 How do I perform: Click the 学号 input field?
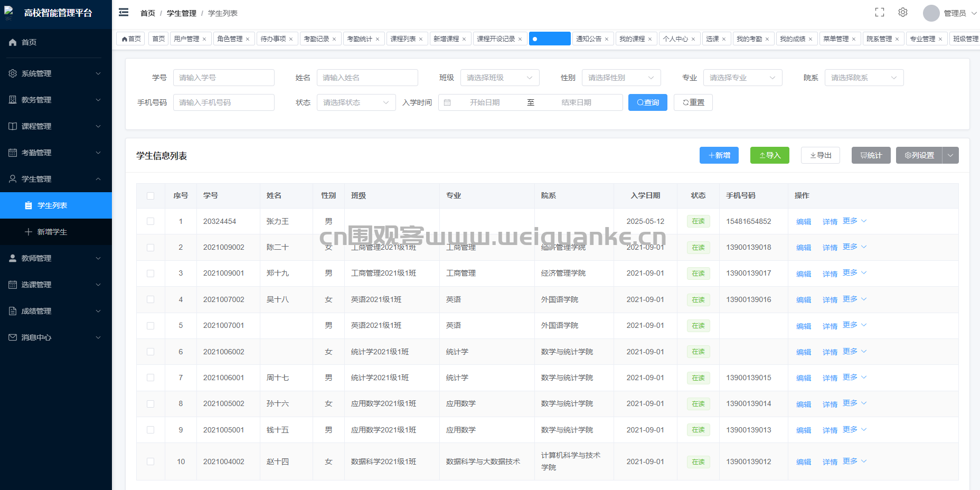(x=223, y=78)
